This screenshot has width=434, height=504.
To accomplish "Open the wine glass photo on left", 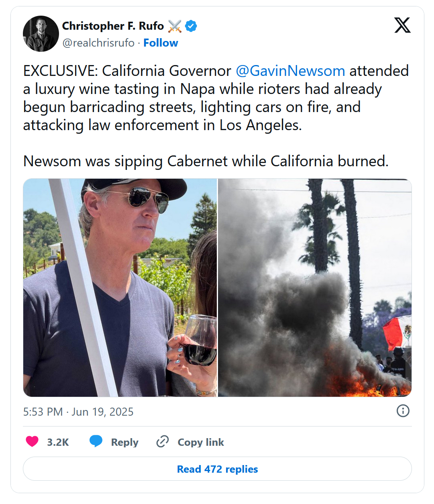I will click(120, 288).
